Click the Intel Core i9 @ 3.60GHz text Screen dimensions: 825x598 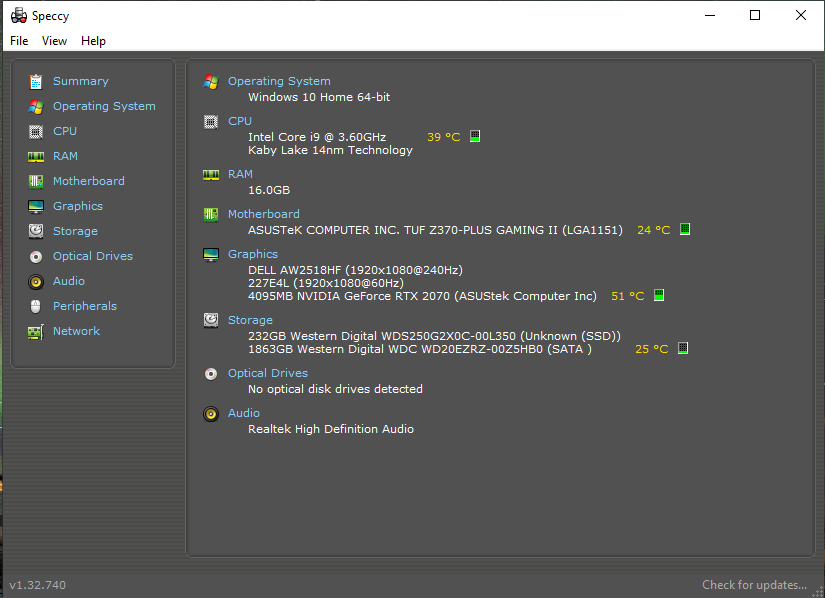pos(317,137)
